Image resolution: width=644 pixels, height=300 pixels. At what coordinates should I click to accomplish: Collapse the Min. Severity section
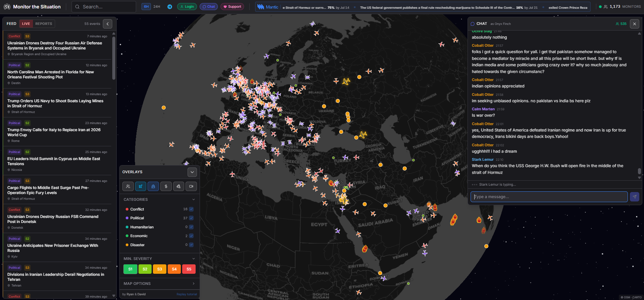pos(193,259)
